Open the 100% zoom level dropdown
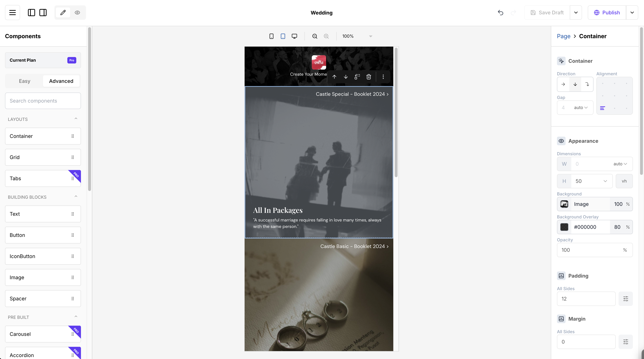 pyautogui.click(x=357, y=36)
